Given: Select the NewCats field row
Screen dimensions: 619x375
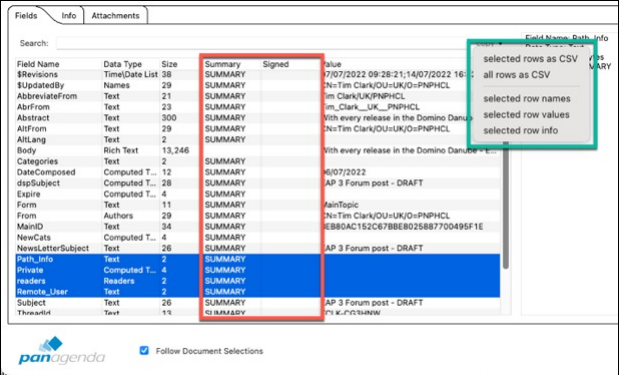Looking at the screenshot, I should coord(258,237).
